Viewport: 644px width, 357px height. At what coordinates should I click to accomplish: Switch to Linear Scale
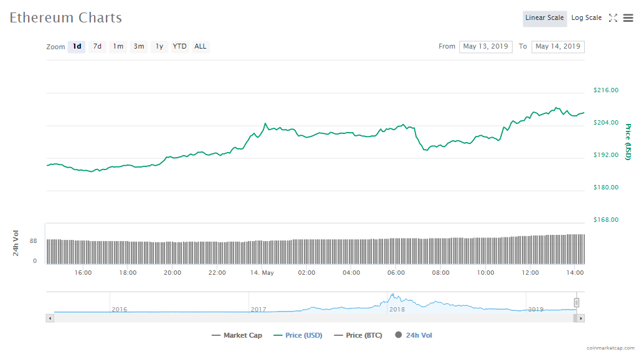[x=544, y=18]
